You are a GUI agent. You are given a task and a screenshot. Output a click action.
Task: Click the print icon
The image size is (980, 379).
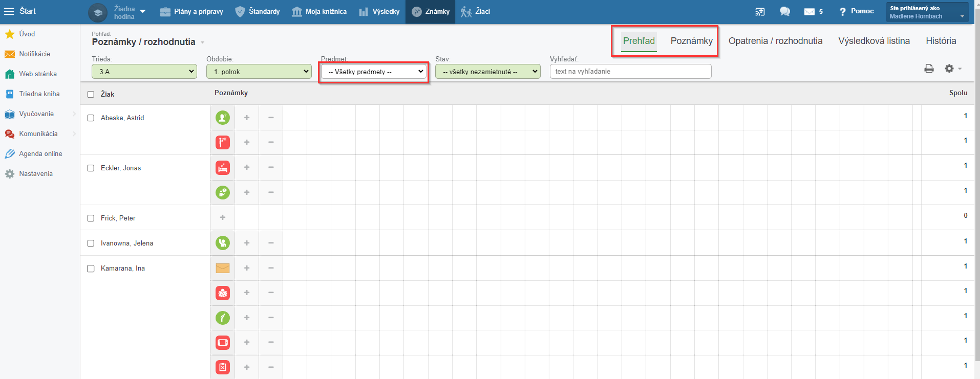929,69
